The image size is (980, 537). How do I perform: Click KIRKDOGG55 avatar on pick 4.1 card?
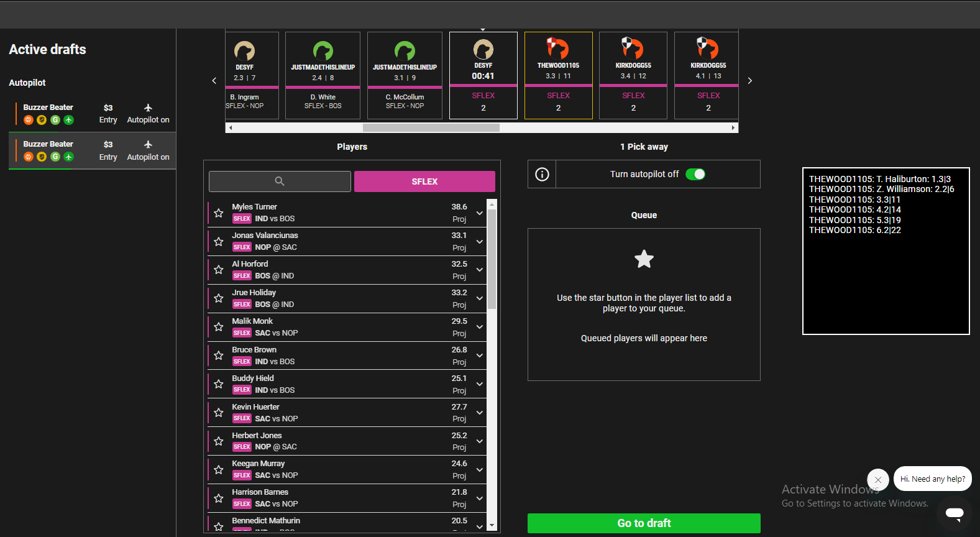coord(708,48)
